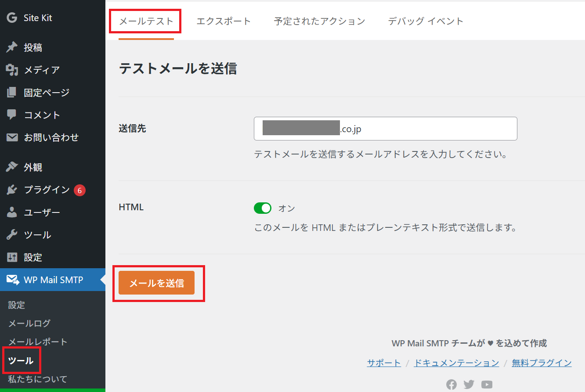The width and height of the screenshot is (585, 392).
Task: Click the pin icon beside 投稿
Action: [x=12, y=47]
